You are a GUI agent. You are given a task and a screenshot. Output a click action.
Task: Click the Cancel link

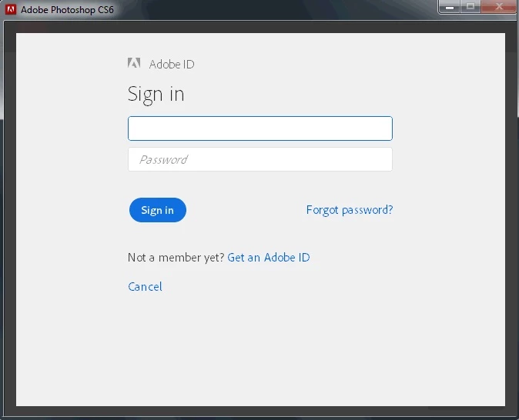coord(145,287)
